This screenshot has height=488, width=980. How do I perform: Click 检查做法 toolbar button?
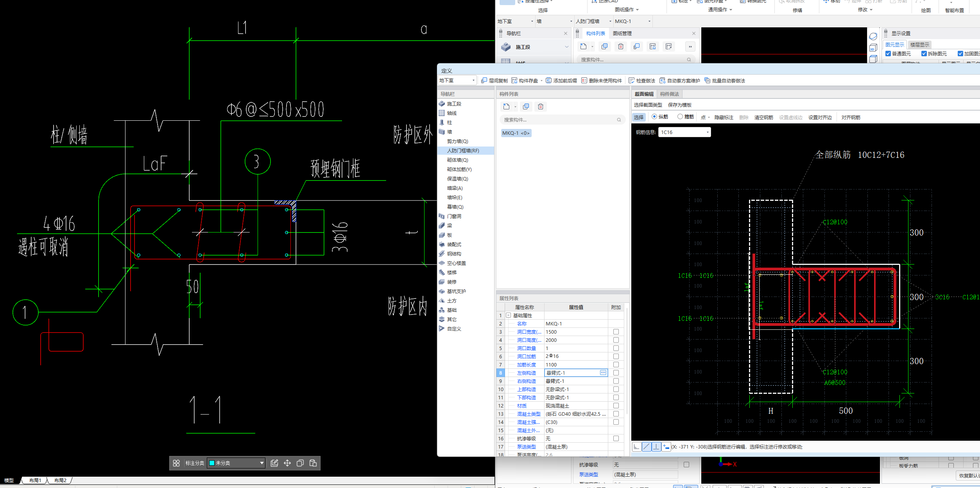pyautogui.click(x=642, y=80)
